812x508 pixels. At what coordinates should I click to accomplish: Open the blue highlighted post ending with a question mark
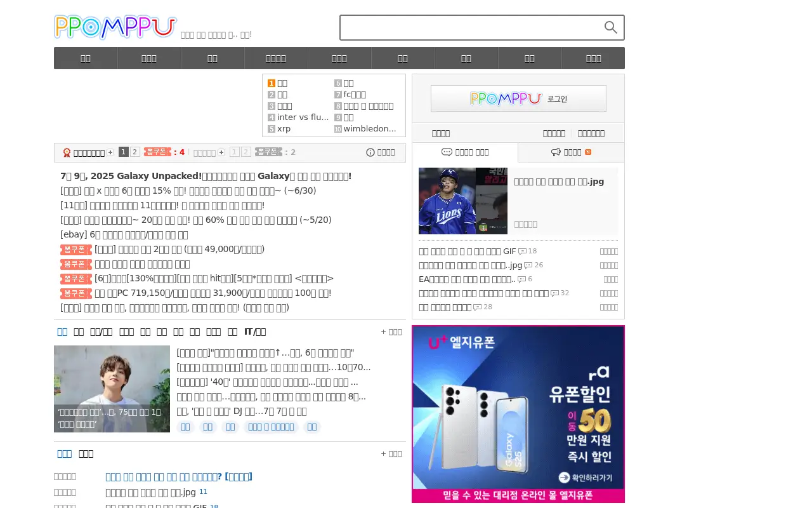[x=179, y=476]
